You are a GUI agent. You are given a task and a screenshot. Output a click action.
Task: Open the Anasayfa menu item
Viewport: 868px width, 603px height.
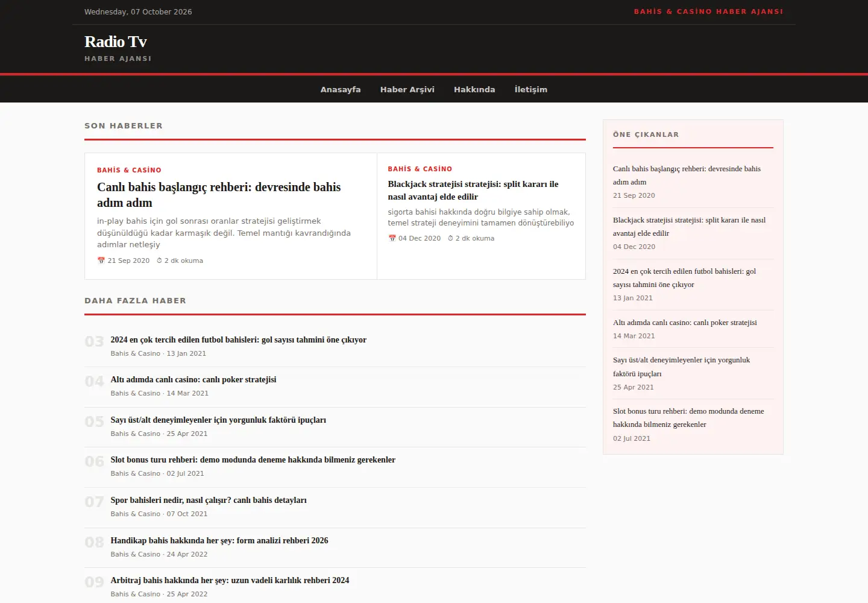pyautogui.click(x=341, y=89)
